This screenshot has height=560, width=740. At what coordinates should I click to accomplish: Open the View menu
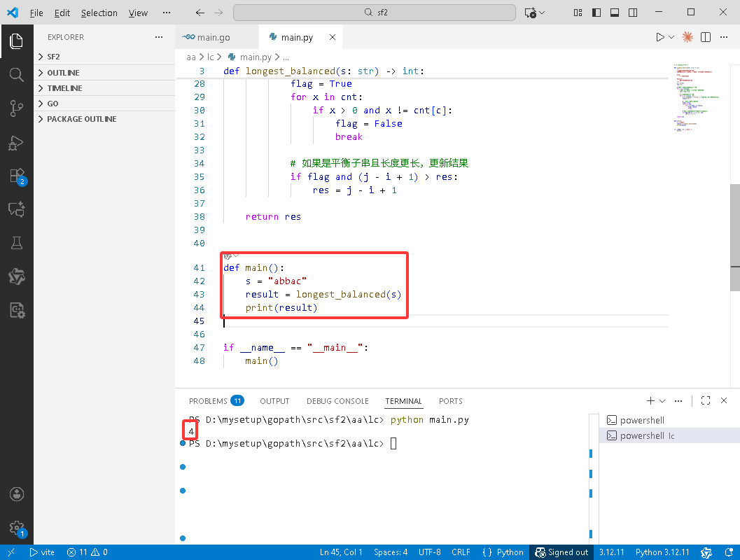[138, 13]
